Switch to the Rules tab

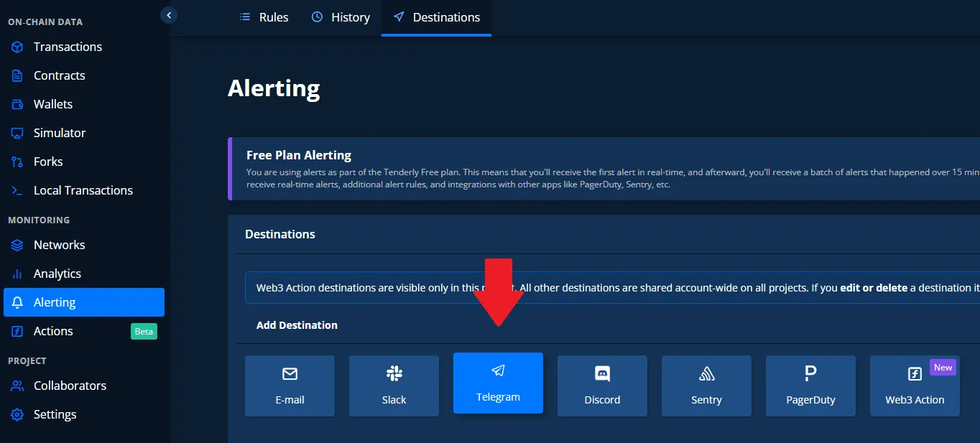264,17
